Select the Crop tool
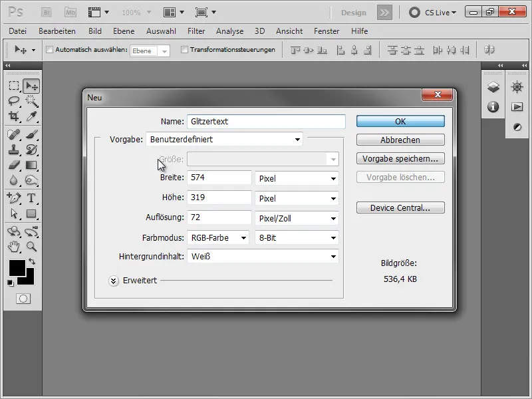Screen dimensions: 532x399 click(14, 116)
